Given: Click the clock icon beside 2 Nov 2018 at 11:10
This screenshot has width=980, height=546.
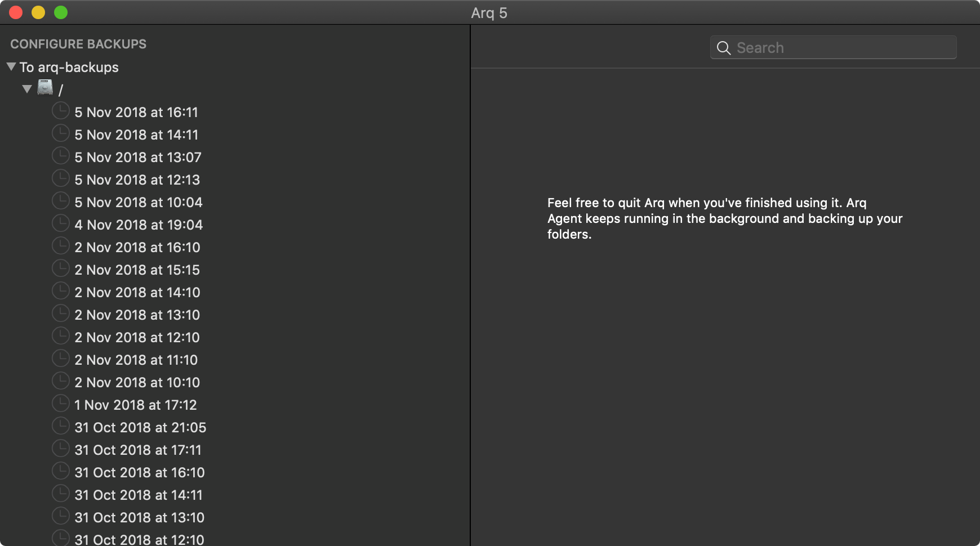Looking at the screenshot, I should pos(61,359).
